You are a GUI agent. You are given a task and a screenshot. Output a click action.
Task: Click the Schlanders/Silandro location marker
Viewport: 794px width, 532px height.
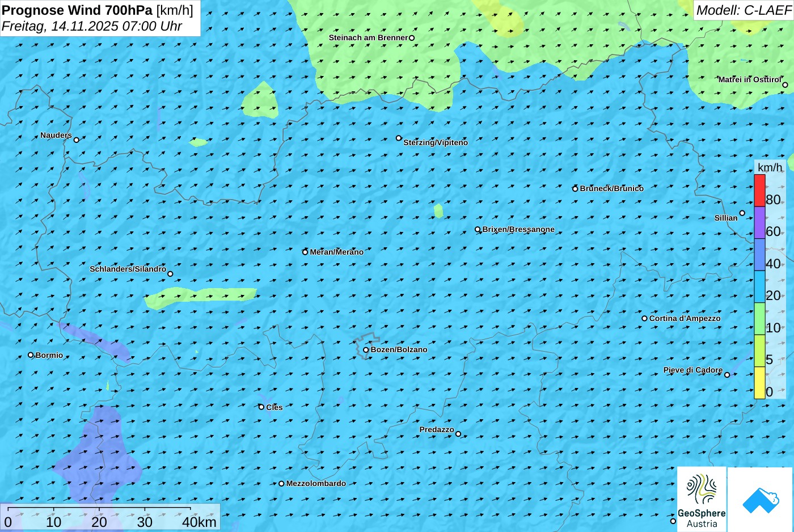(170, 274)
